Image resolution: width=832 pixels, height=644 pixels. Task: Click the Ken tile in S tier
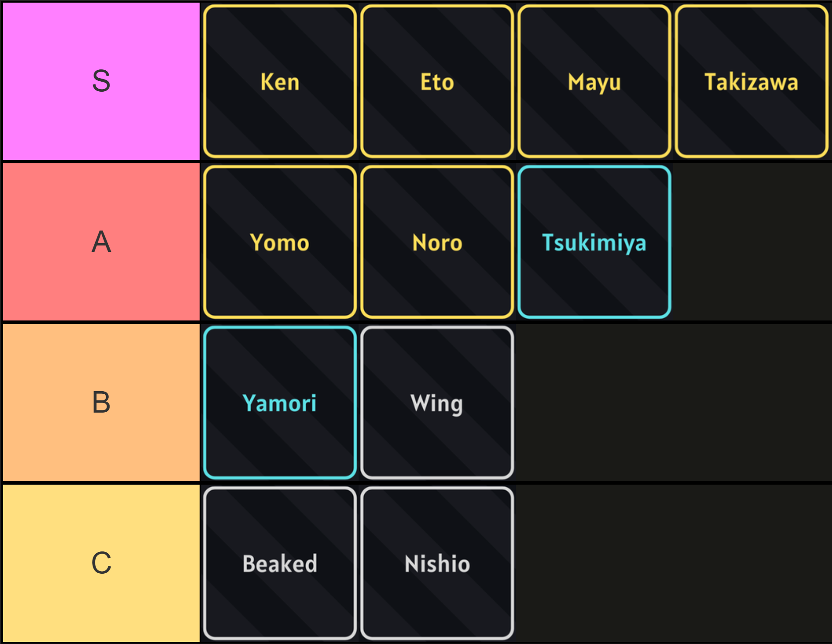(280, 82)
